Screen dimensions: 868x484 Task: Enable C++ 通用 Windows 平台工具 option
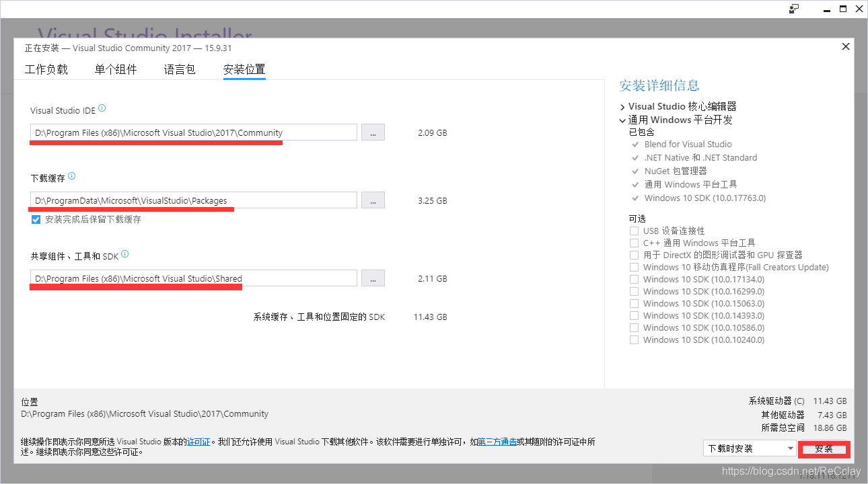point(634,243)
